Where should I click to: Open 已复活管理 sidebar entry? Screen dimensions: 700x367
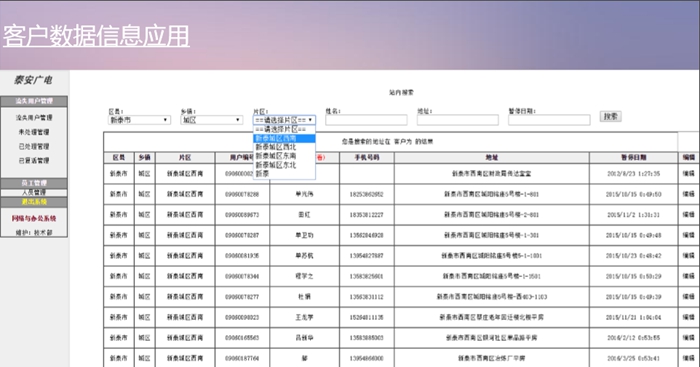coord(34,160)
